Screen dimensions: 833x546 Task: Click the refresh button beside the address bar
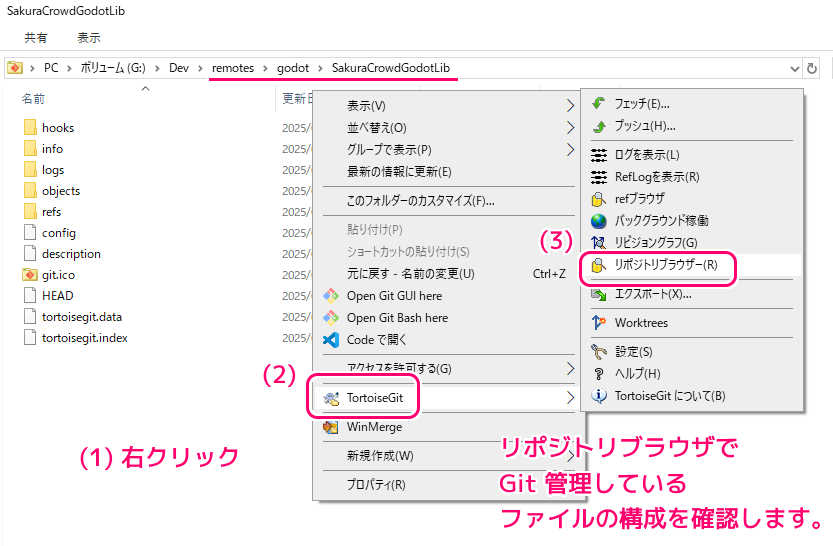[813, 68]
